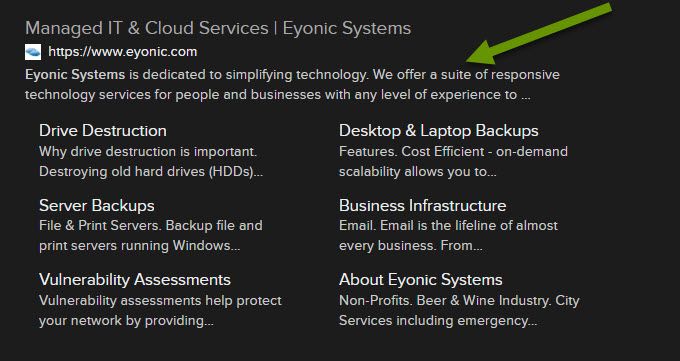This screenshot has width=680, height=361.
Task: Click the 'Vulnerability assessments help protect' description
Action: click(160, 301)
